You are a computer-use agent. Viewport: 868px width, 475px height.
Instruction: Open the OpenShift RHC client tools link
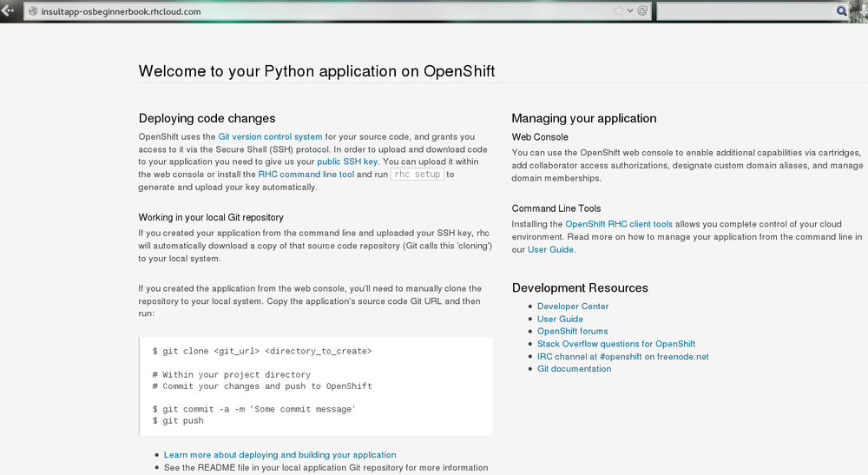[x=619, y=224]
